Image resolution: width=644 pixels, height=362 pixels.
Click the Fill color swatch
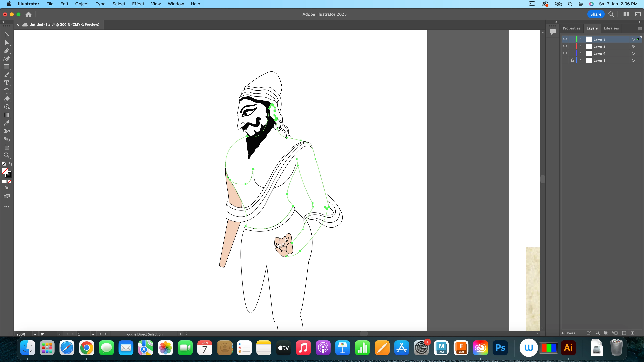(x=5, y=171)
